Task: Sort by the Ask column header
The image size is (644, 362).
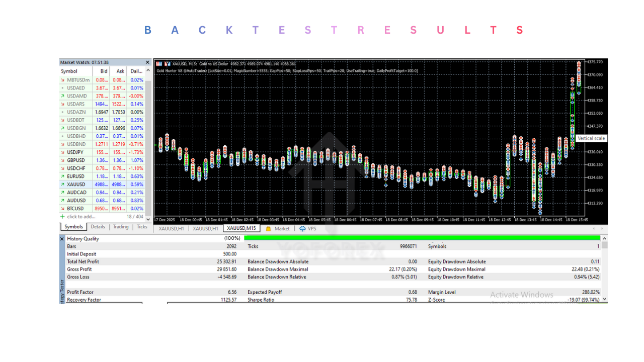Action: (118, 71)
